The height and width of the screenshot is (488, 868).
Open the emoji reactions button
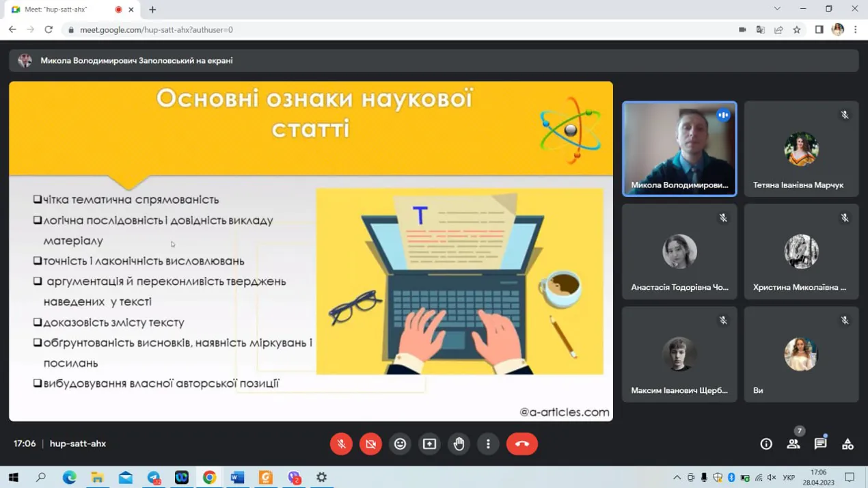[400, 444]
